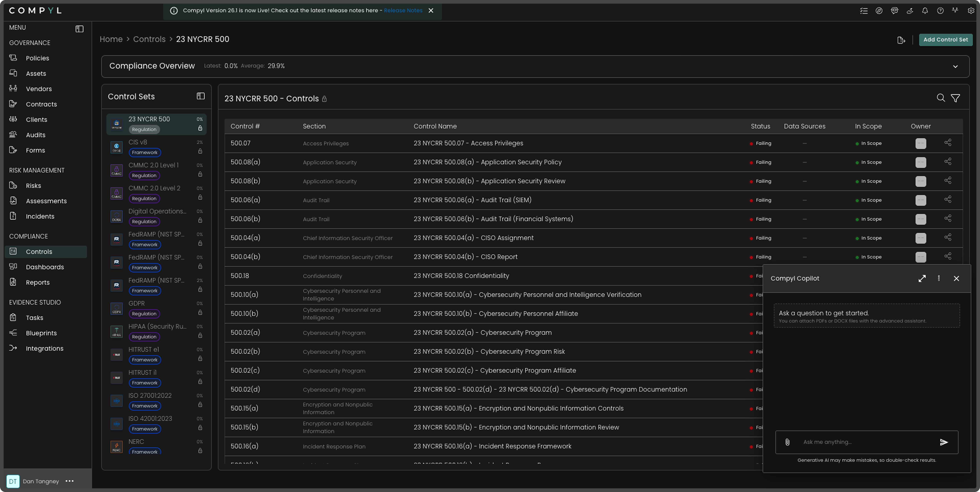Open Dashboards in the sidebar menu
Image resolution: width=980 pixels, height=492 pixels.
point(44,267)
